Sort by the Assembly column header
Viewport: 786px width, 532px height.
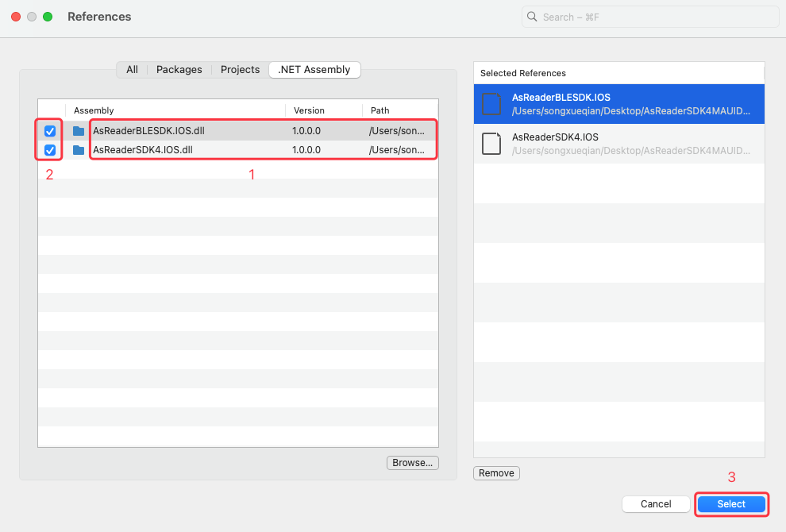coord(175,110)
